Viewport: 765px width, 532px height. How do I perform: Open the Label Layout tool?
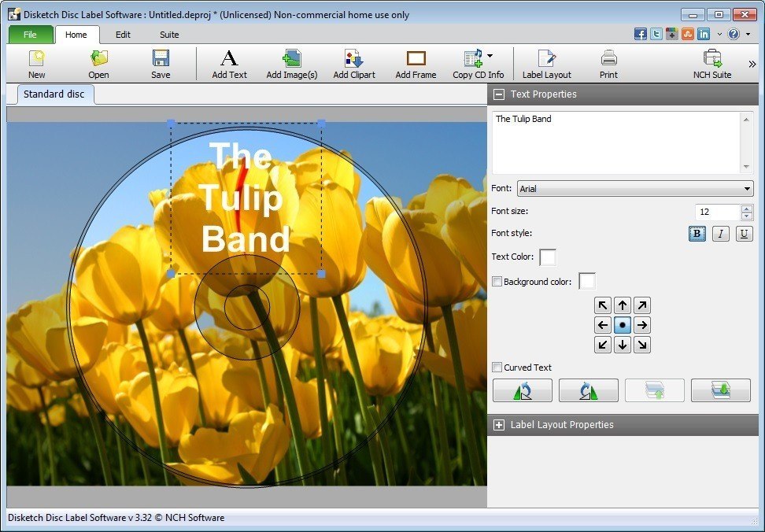[546, 63]
